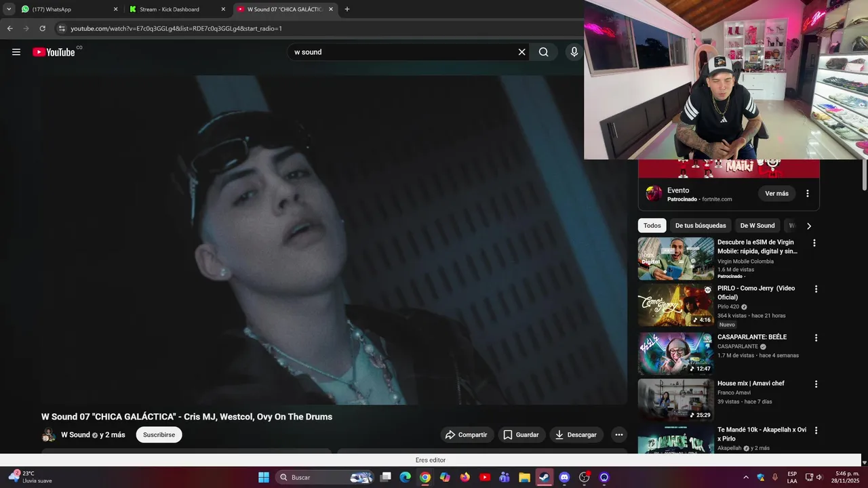Open volume control in system tray
This screenshot has width=868, height=488.
coord(819,477)
